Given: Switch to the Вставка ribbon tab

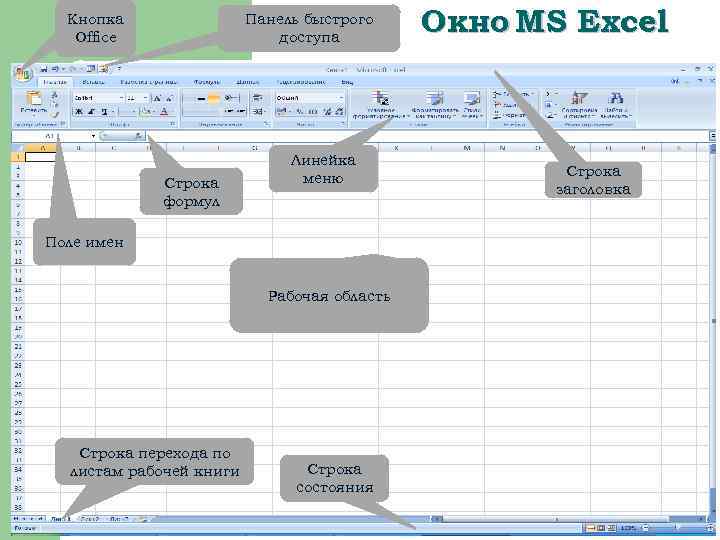Looking at the screenshot, I should click(x=93, y=82).
